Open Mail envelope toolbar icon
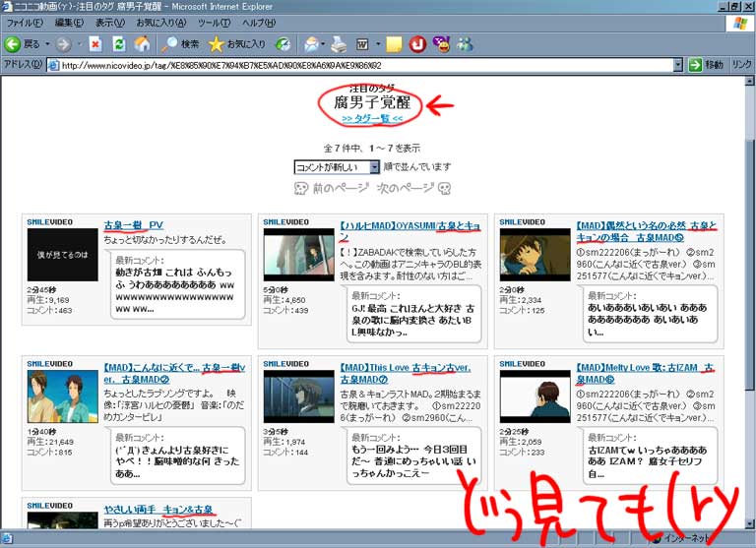Screen dimensions: 756x548 [x=311, y=44]
